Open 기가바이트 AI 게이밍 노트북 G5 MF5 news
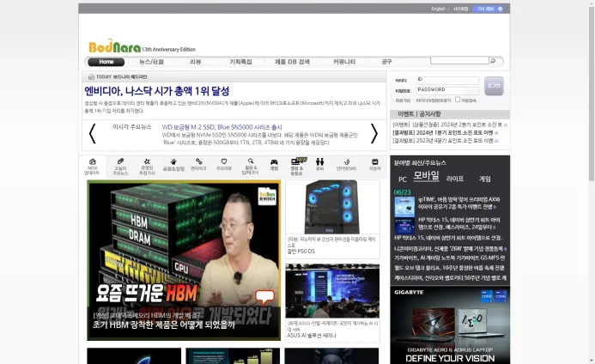595x364 pixels. click(450, 258)
